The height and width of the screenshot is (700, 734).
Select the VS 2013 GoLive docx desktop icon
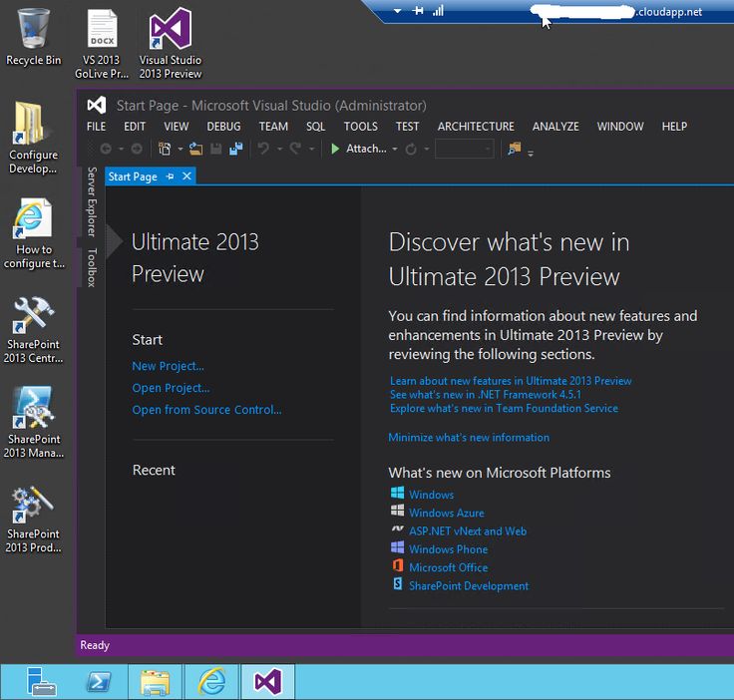click(x=102, y=43)
